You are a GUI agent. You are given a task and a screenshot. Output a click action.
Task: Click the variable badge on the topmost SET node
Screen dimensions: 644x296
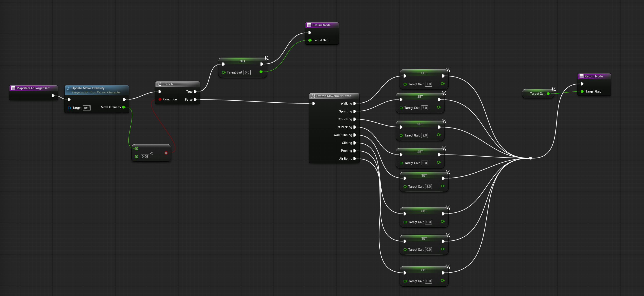266,58
